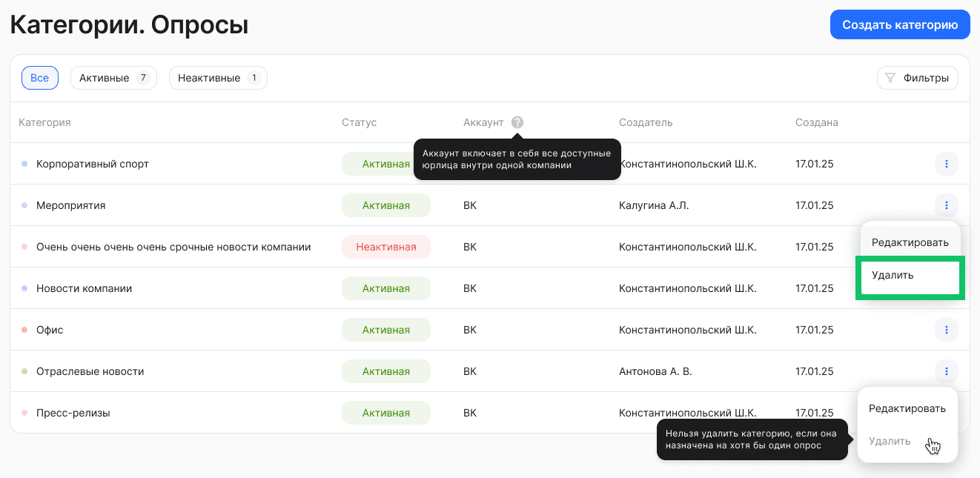Choose Редактировать in the upper context menu
Screen dimensions: 980x478
point(910,242)
